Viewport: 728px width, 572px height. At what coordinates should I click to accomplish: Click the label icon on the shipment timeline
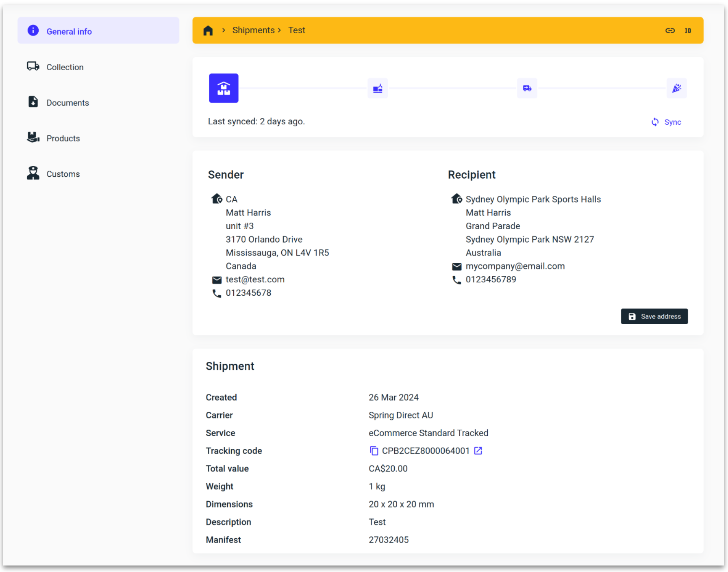coord(377,88)
